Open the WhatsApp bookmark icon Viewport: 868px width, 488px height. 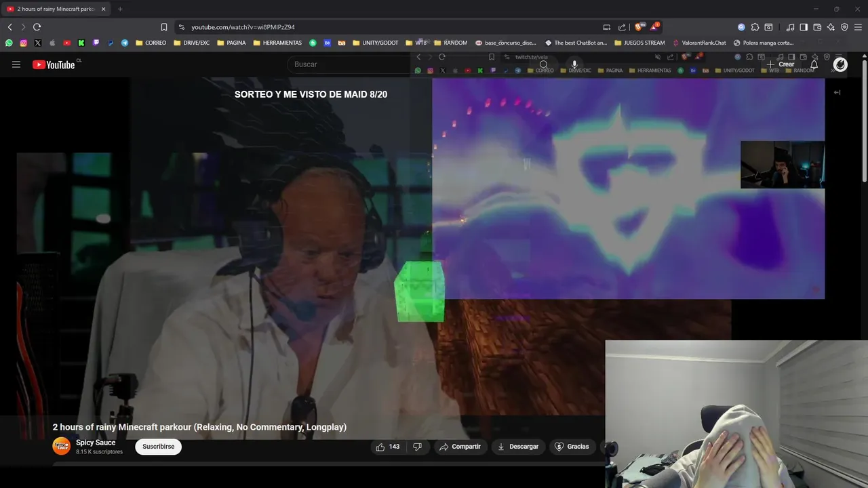[9, 43]
